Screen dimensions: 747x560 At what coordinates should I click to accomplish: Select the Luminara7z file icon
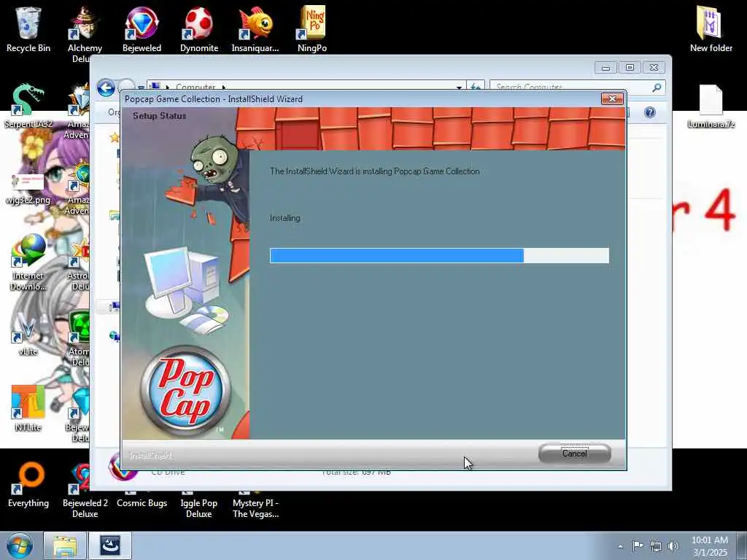711,106
